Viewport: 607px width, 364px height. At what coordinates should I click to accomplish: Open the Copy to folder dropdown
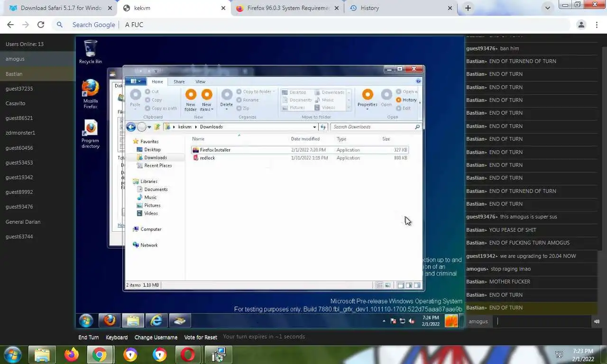[274, 91]
